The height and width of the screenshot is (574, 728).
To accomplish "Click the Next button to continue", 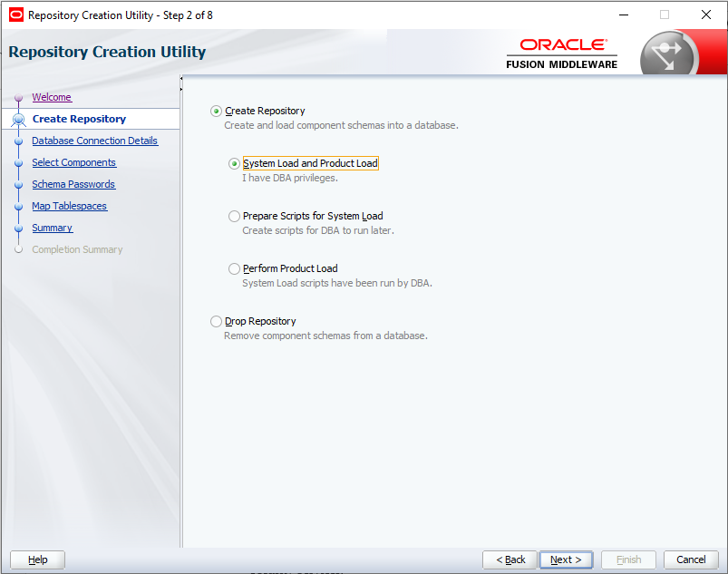I will pyautogui.click(x=566, y=559).
